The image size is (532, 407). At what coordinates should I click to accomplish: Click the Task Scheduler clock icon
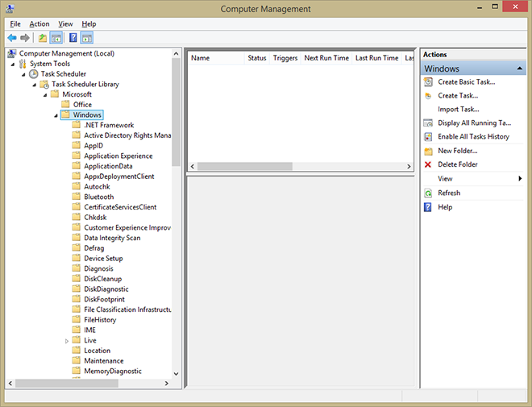coord(33,74)
